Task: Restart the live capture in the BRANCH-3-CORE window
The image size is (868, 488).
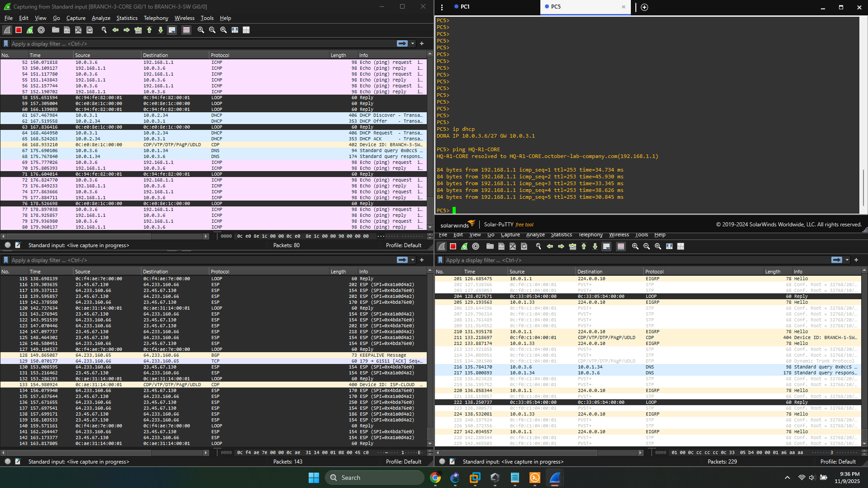Action: point(30,30)
